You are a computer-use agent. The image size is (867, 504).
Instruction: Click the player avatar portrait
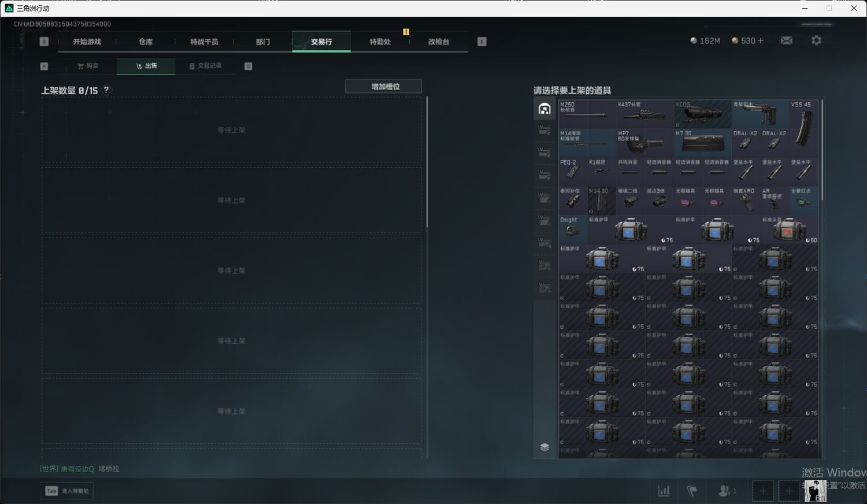point(815,491)
